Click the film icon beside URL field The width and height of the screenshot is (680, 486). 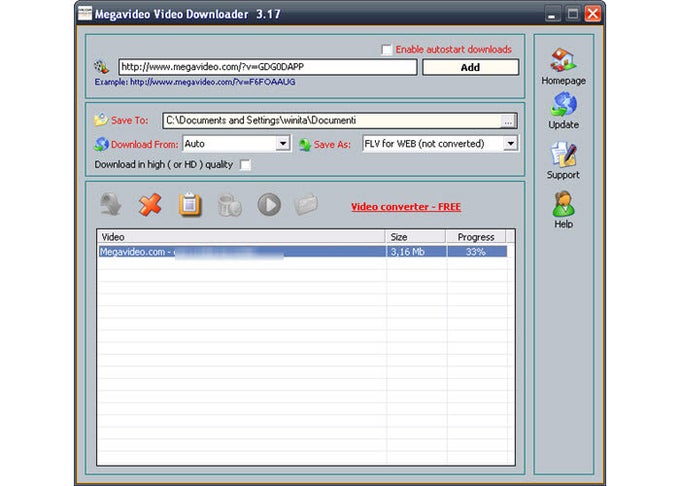tap(101, 67)
